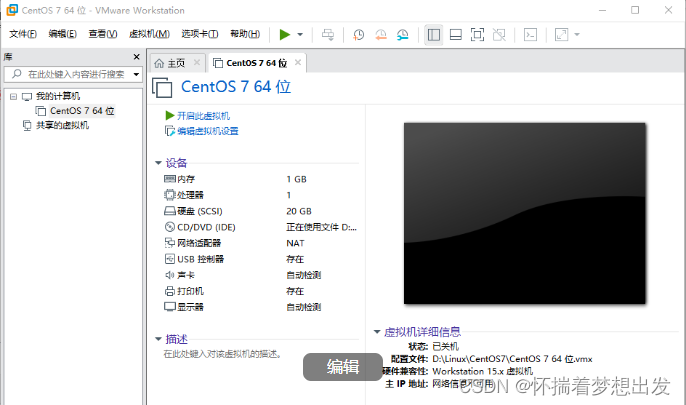Image resolution: width=686 pixels, height=405 pixels.
Task: Click the 20 GB hard disk value
Action: point(299,211)
